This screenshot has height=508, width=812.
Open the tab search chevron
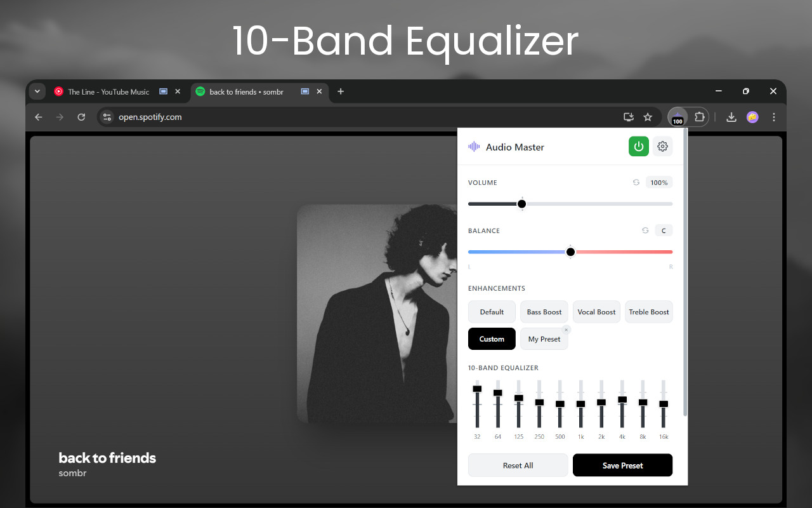(37, 91)
